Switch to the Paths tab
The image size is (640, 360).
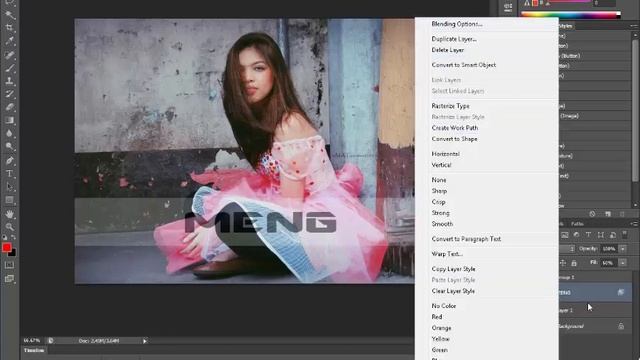pyautogui.click(x=577, y=224)
